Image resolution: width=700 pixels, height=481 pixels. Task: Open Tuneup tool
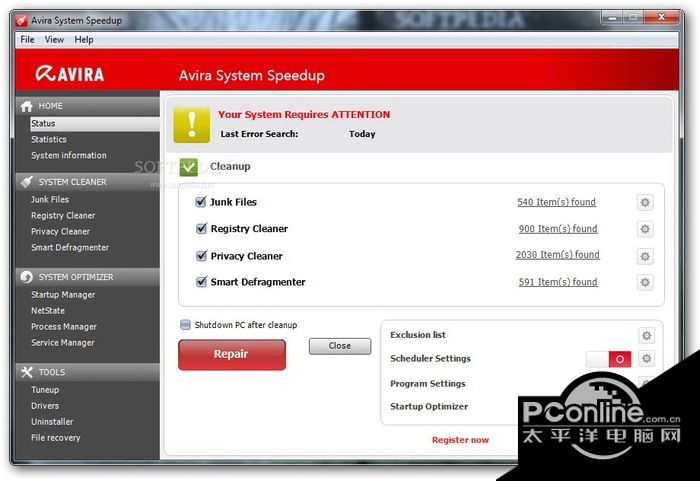45,390
